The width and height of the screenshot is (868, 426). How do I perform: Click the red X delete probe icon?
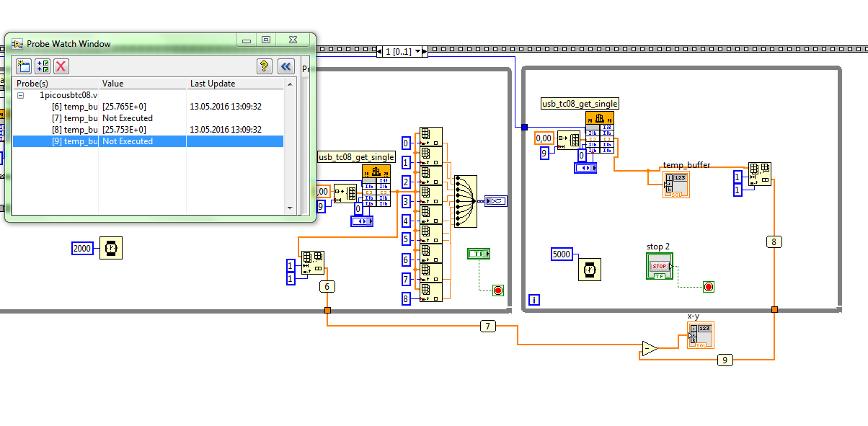[x=61, y=66]
